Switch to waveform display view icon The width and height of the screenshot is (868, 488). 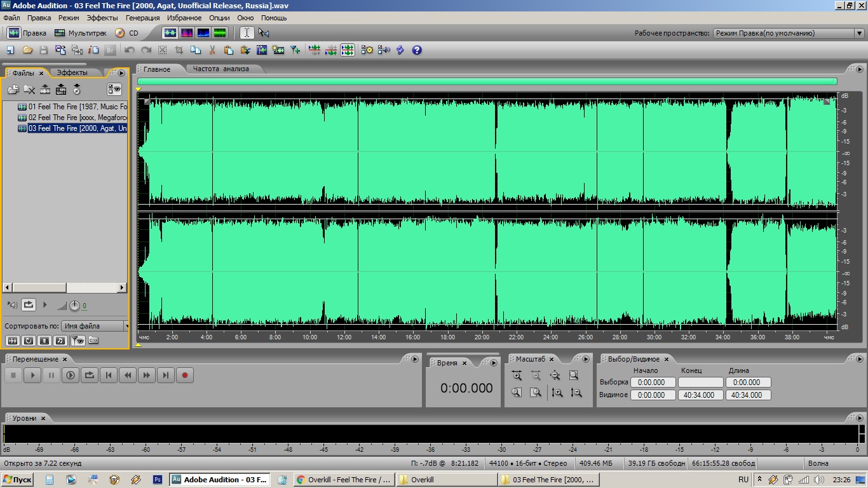[x=170, y=33]
